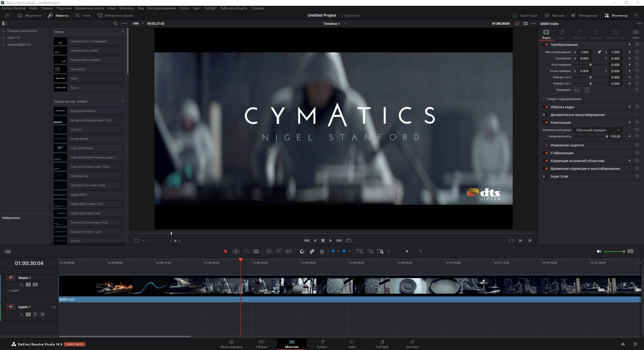Image resolution: width=644 pixels, height=350 pixels.
Task: Click the Quick Export button
Action: click(525, 15)
